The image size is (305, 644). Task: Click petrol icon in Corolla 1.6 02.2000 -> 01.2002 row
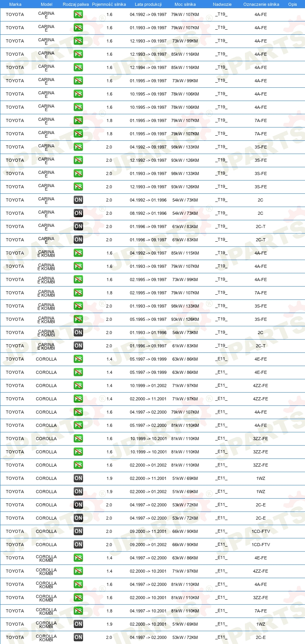(x=78, y=465)
